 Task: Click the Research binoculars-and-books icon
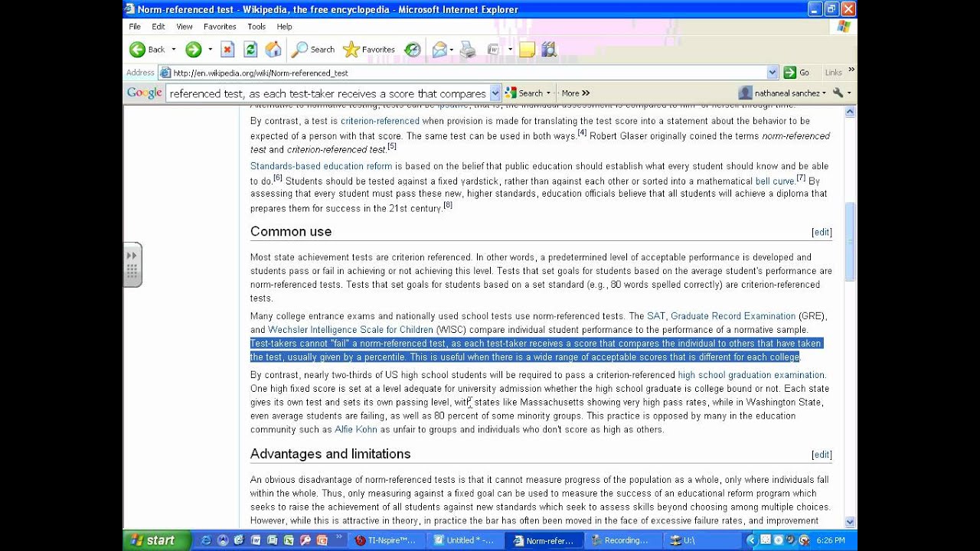[549, 50]
